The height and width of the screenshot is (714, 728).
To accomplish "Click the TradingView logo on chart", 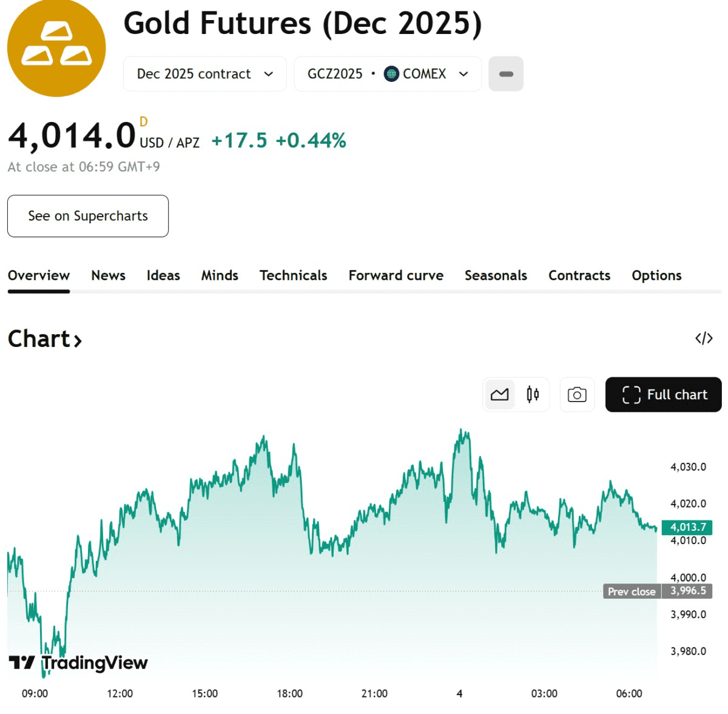I will pos(79,662).
